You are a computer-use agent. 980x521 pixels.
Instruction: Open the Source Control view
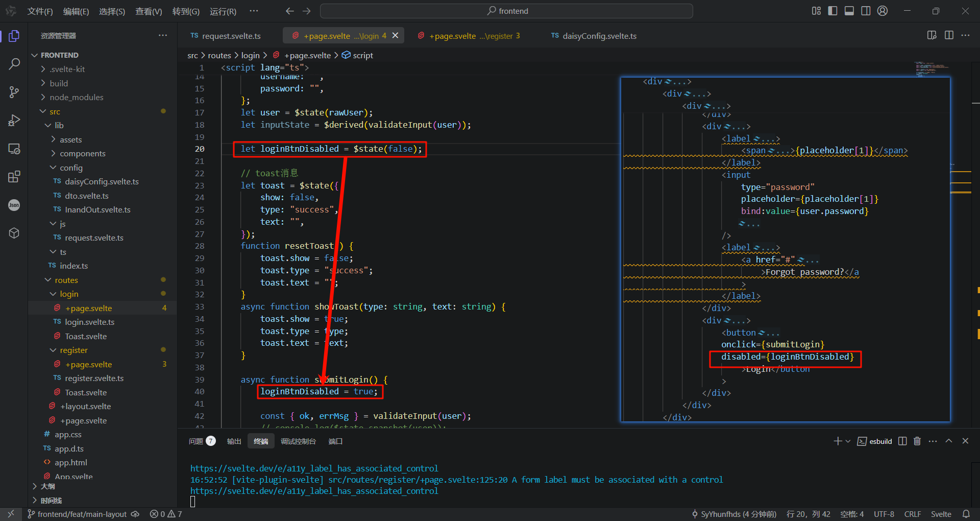click(14, 92)
